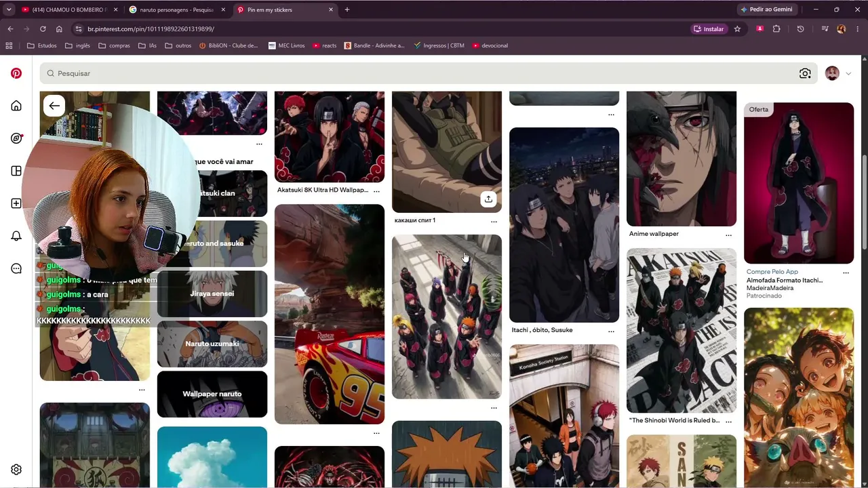Open the browser extensions puzzle icon
Screen dimensions: 868x488
(x=776, y=29)
